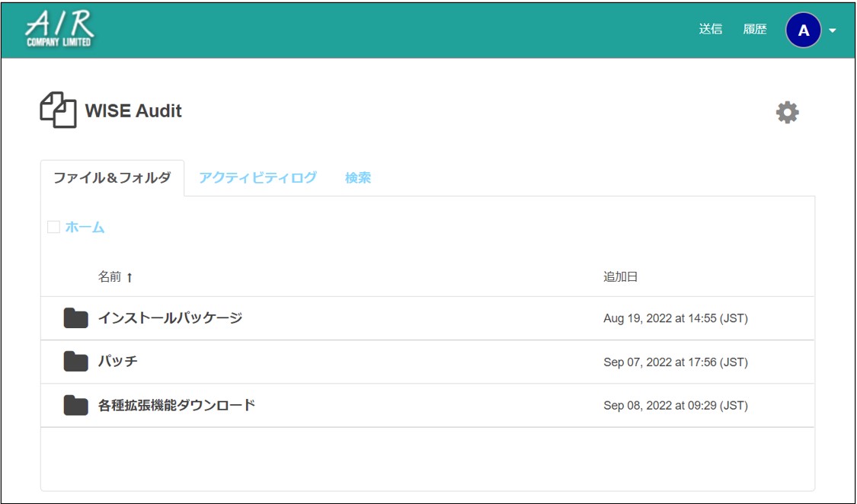Click the date Sep 07, 2022 at 17:56 (JST)
This screenshot has width=857, height=504.
(676, 362)
